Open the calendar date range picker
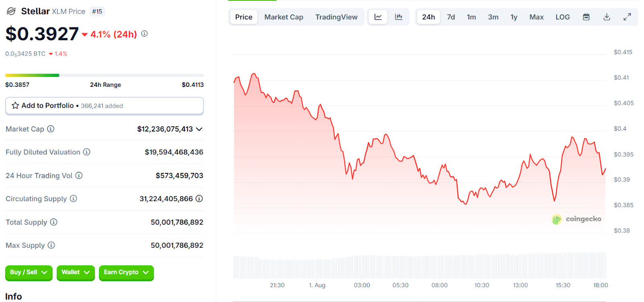The width and height of the screenshot is (644, 302). [x=586, y=17]
